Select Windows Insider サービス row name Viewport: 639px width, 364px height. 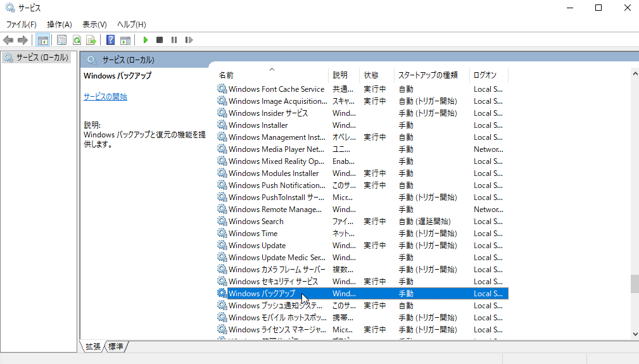click(268, 113)
